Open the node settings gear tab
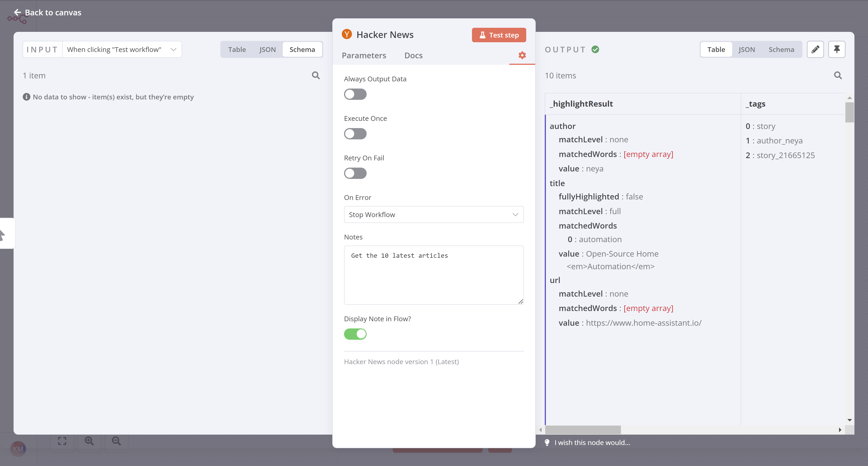The image size is (868, 466). pos(522,55)
